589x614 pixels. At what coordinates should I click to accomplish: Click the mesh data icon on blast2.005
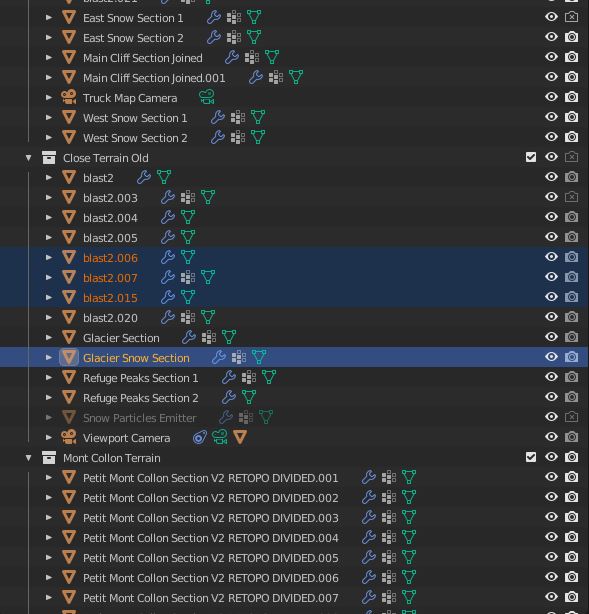tap(188, 237)
